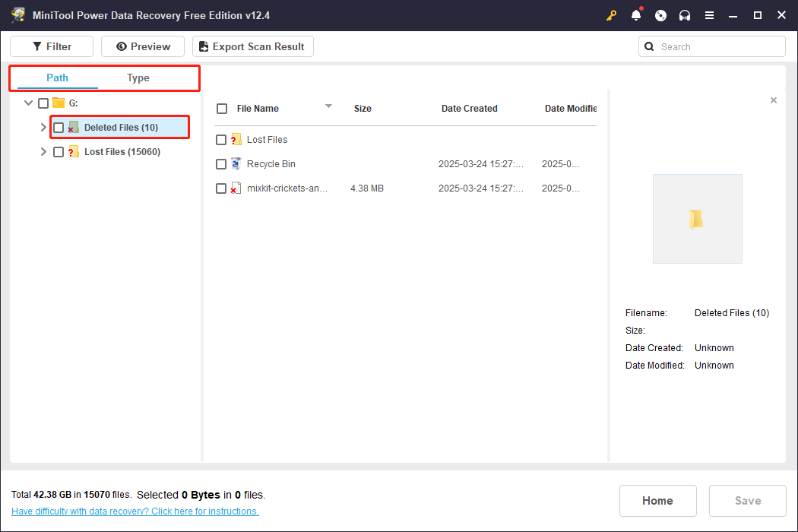Select the Lost Files (15060) tree item
Screen dimensions: 798x532
click(122, 152)
